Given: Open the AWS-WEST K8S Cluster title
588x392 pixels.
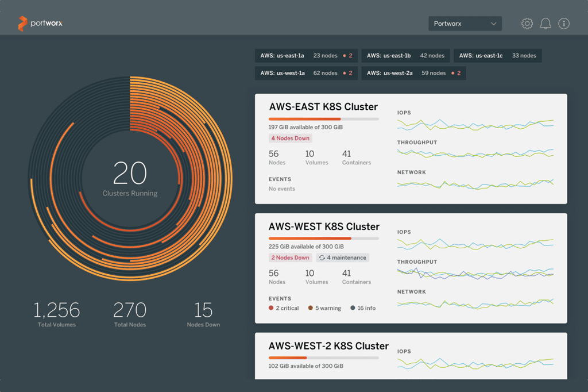Looking at the screenshot, I should [324, 226].
